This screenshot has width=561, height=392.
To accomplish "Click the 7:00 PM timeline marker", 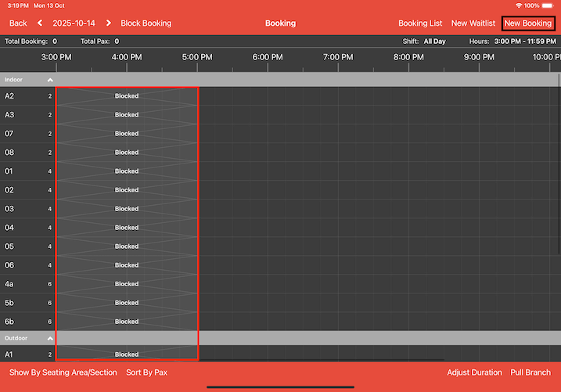I will pos(338,57).
